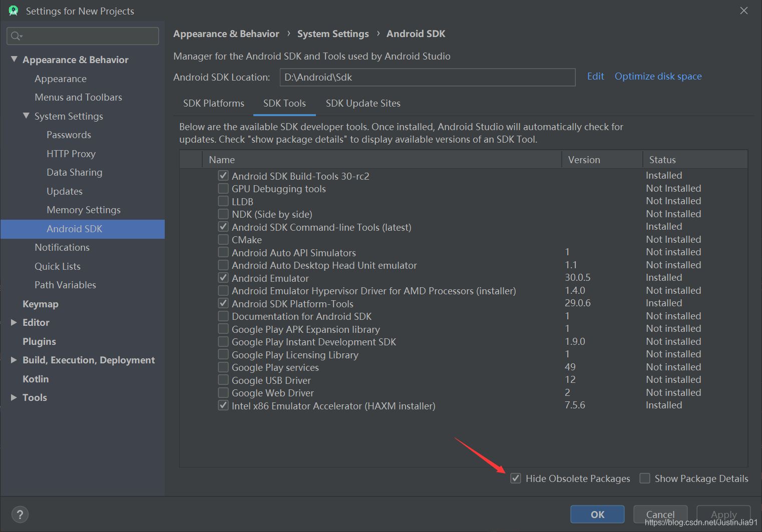
Task: Open Memory Settings page
Action: click(84, 210)
